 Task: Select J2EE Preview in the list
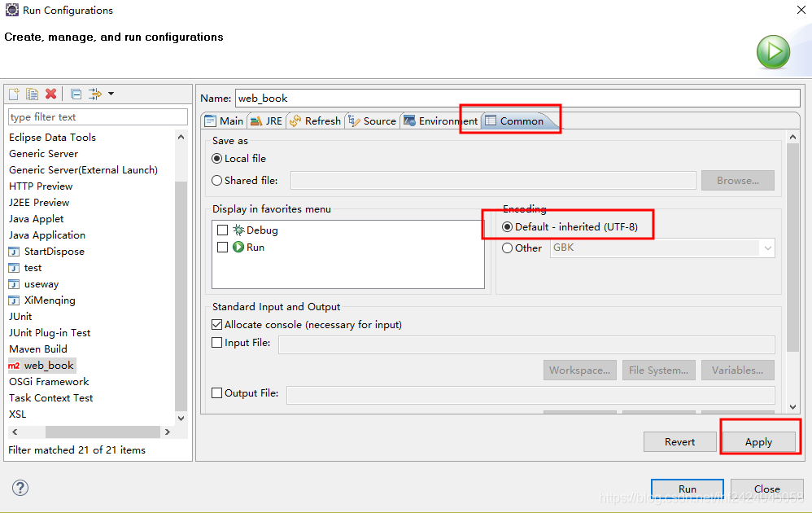[39, 203]
